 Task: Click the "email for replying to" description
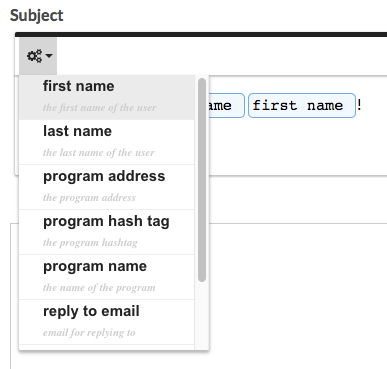(89, 333)
